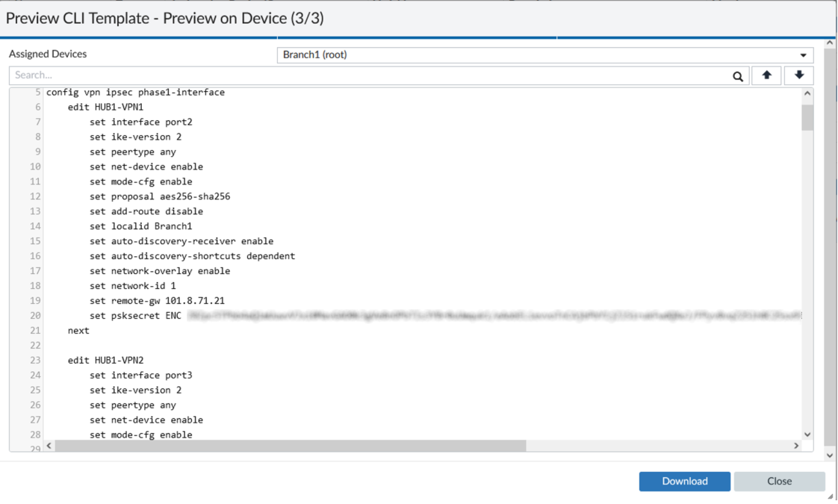Viewport: 838px width, 504px height.
Task: Click the Download button
Action: coord(684,481)
